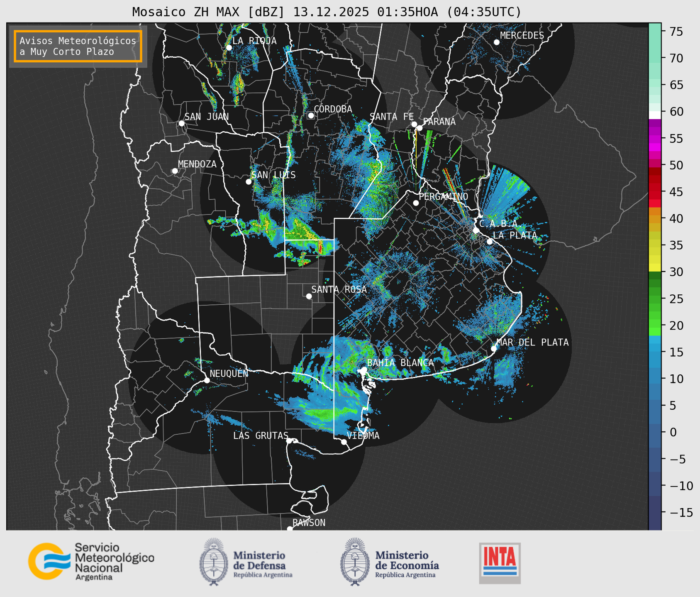Select the San Luis city marker dot

[x=249, y=182]
